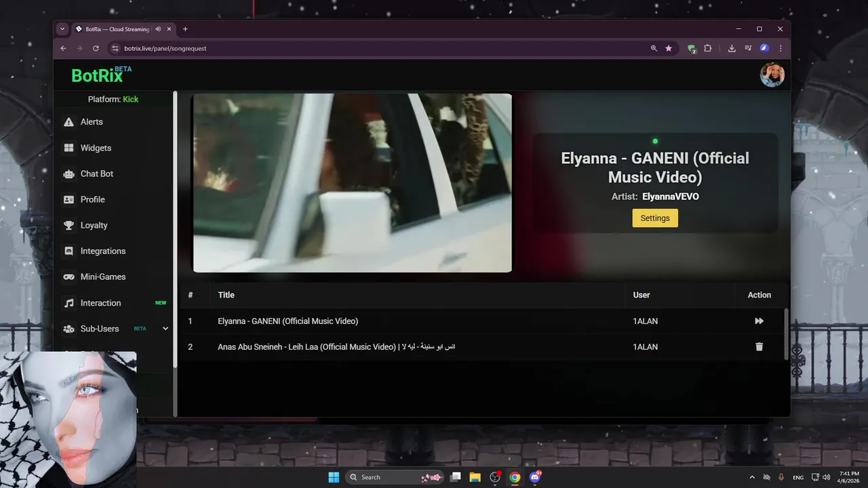Expand the Sub-Users chevron
The height and width of the screenshot is (488, 868).
[165, 329]
